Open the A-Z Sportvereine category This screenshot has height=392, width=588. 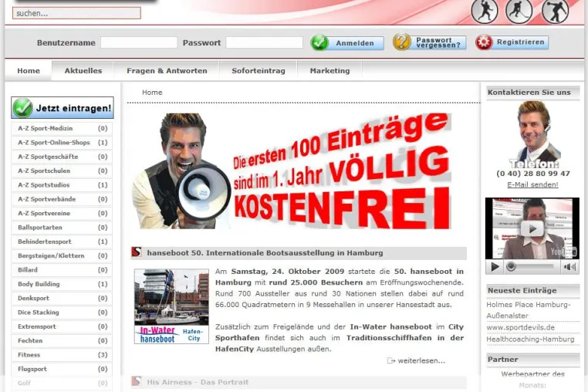coord(62,213)
